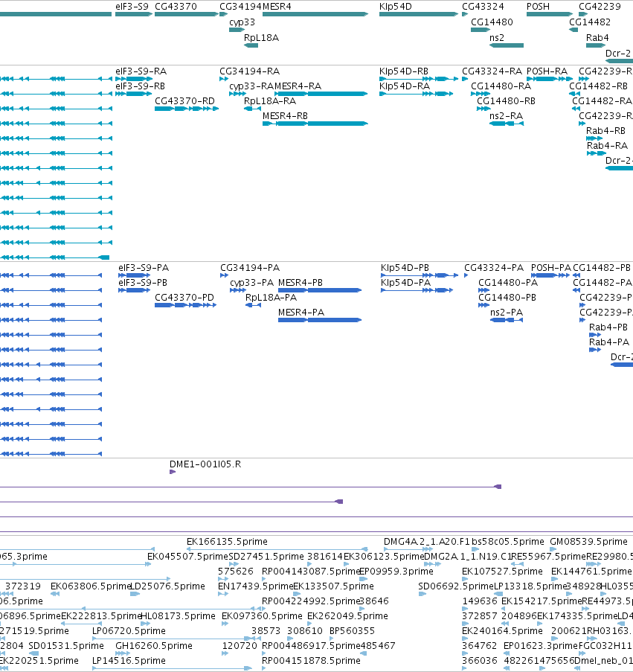
Task: Click the Rab4-PA protein label
Action: pyautogui.click(x=609, y=342)
